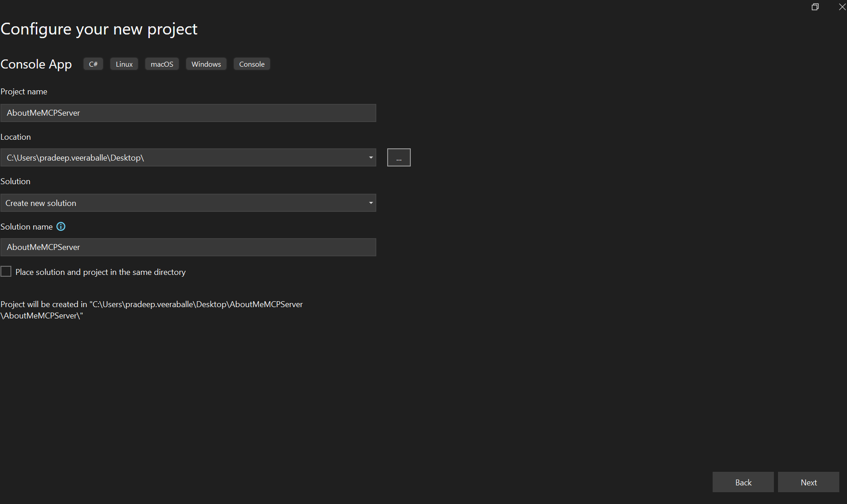Screen dimensions: 847x504
Task: Click the Solution name info icon
Action: pyautogui.click(x=61, y=226)
